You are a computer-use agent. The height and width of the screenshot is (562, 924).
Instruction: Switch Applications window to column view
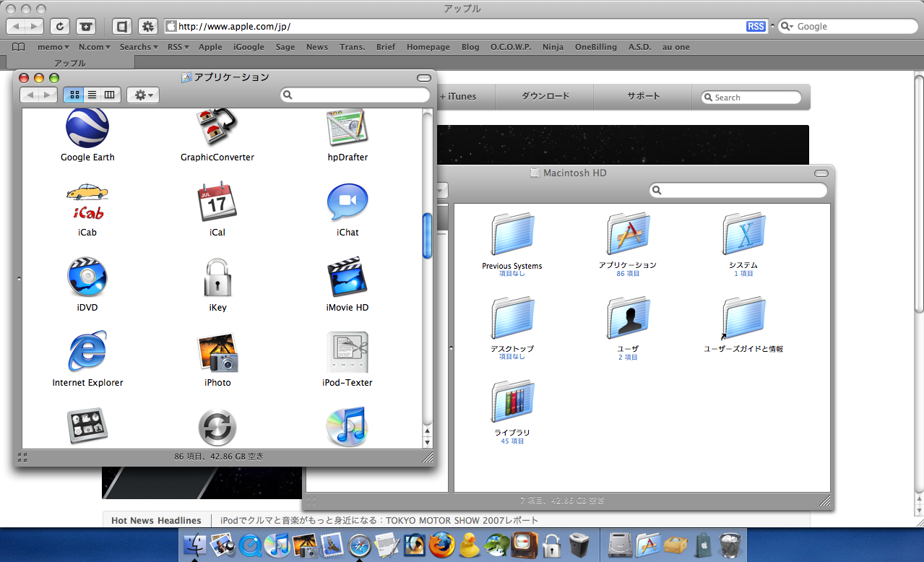(x=110, y=95)
